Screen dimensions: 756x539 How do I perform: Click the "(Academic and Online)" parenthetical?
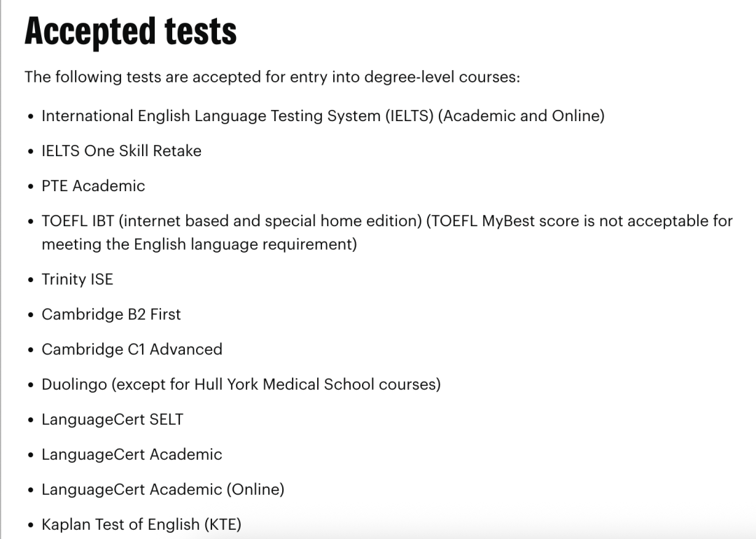point(521,115)
